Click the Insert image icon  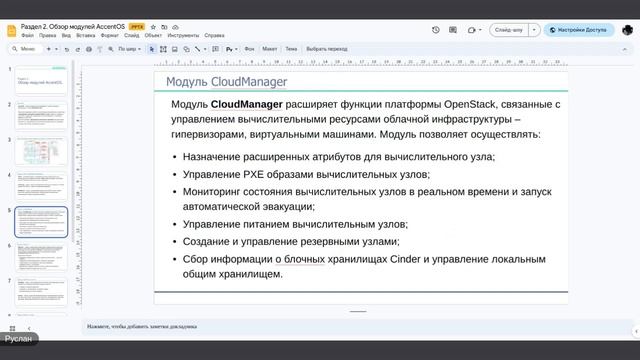pyautogui.click(x=175, y=49)
